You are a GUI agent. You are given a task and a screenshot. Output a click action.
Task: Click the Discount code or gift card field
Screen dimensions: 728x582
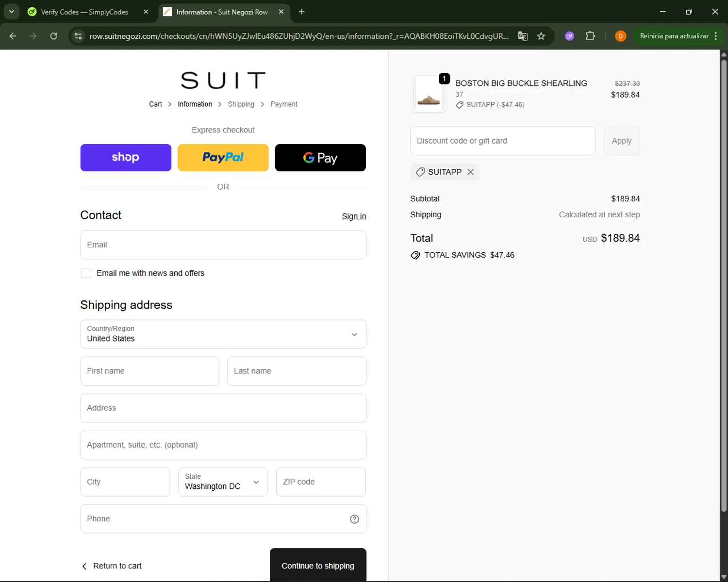pos(503,141)
